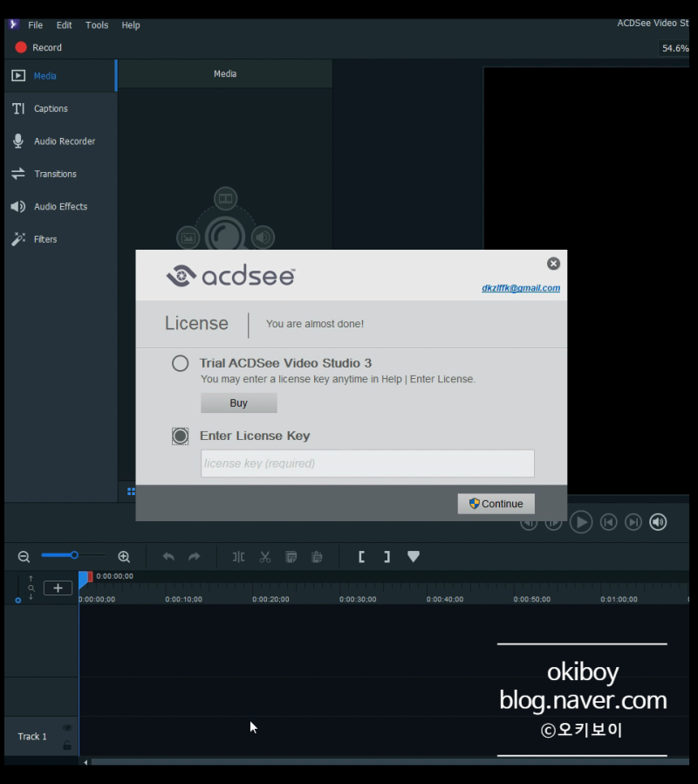Screen dimensions: 698x784
Task: Click the red Record button
Action: tap(38, 47)
